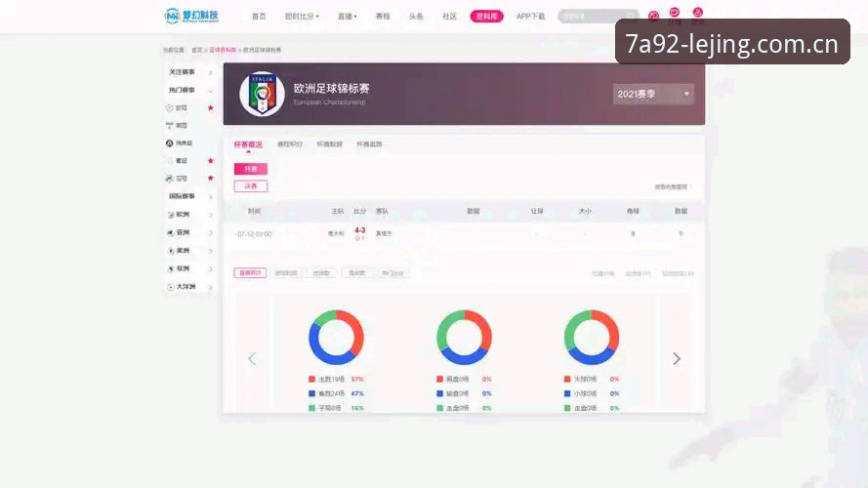This screenshot has height=488, width=868.
Task: Switch to the second cup tab
Action: click(290, 144)
